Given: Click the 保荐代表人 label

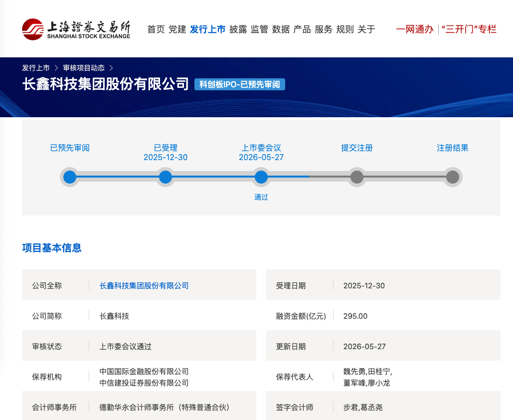Looking at the screenshot, I should (x=295, y=377).
